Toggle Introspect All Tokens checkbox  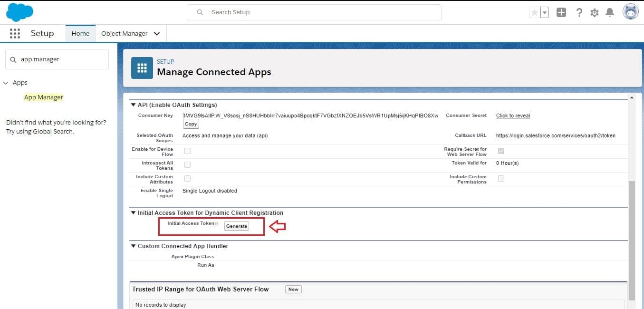(x=187, y=165)
